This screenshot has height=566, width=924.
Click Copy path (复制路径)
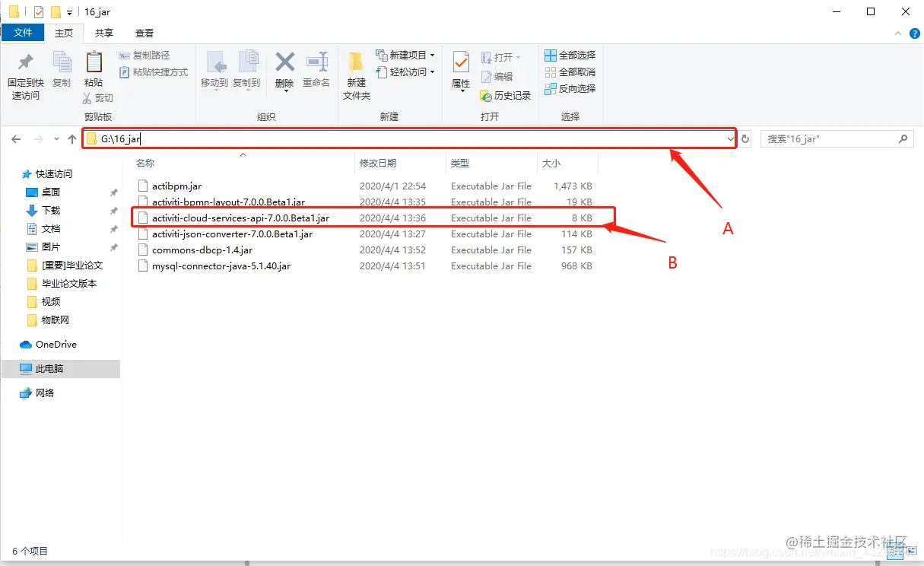[144, 56]
